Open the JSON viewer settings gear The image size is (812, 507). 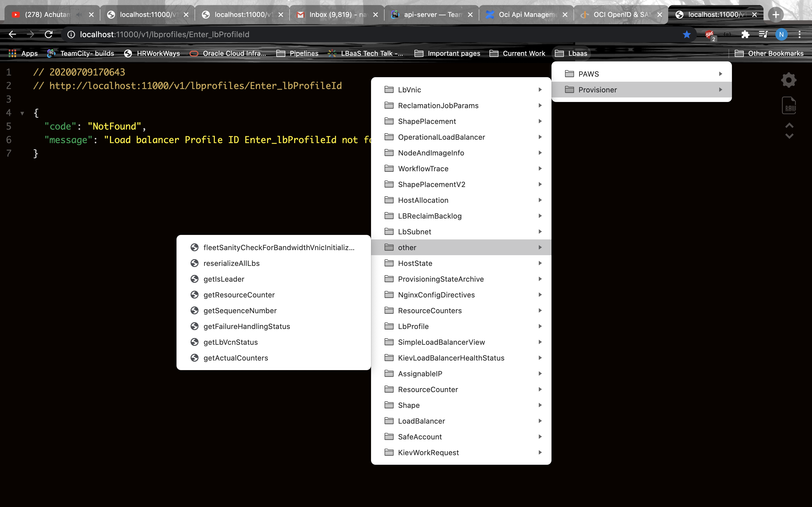coord(788,80)
